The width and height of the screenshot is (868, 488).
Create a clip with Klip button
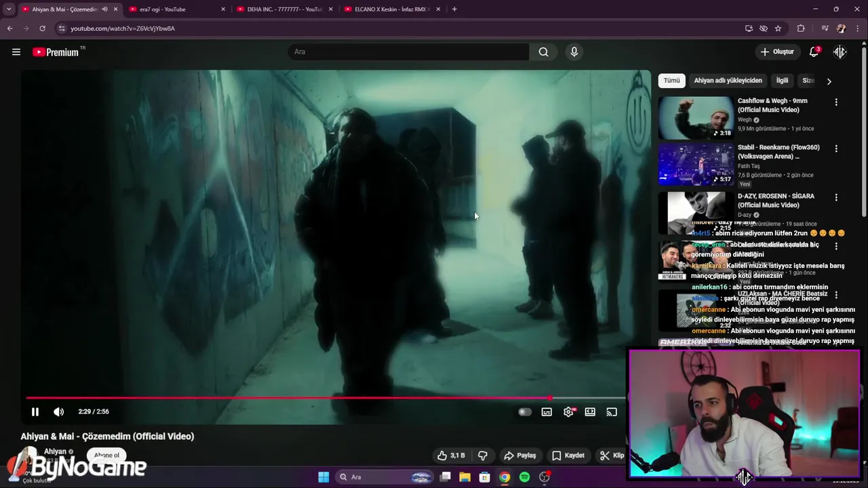pyautogui.click(x=612, y=455)
